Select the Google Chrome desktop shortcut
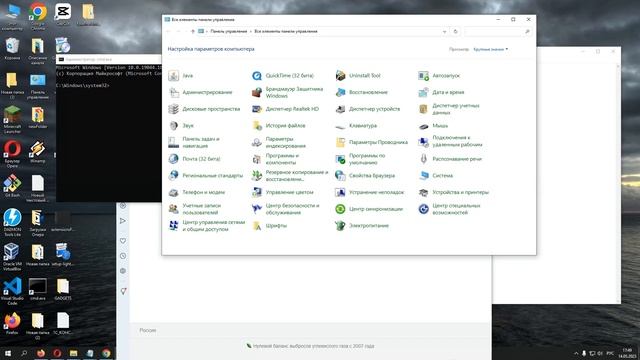640x360 pixels. click(x=38, y=16)
